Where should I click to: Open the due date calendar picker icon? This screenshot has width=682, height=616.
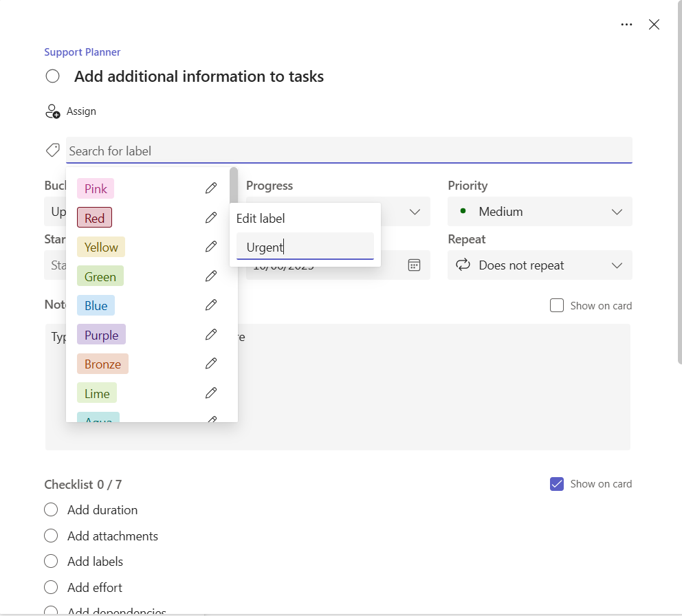point(414,265)
